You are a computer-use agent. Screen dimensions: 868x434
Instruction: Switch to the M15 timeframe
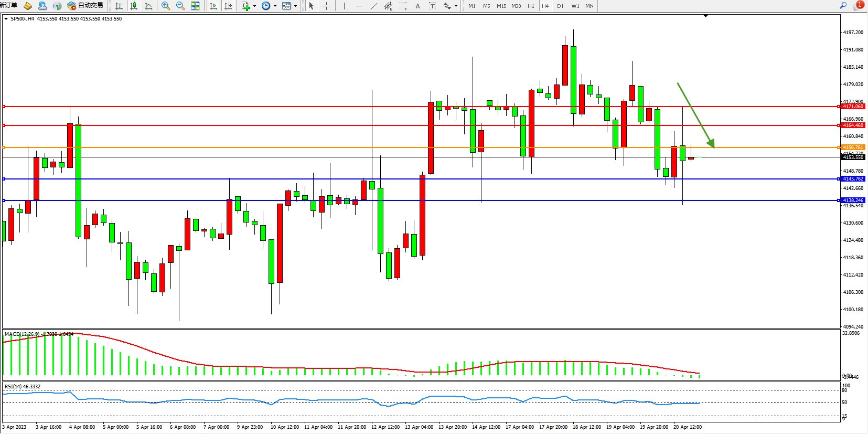501,6
